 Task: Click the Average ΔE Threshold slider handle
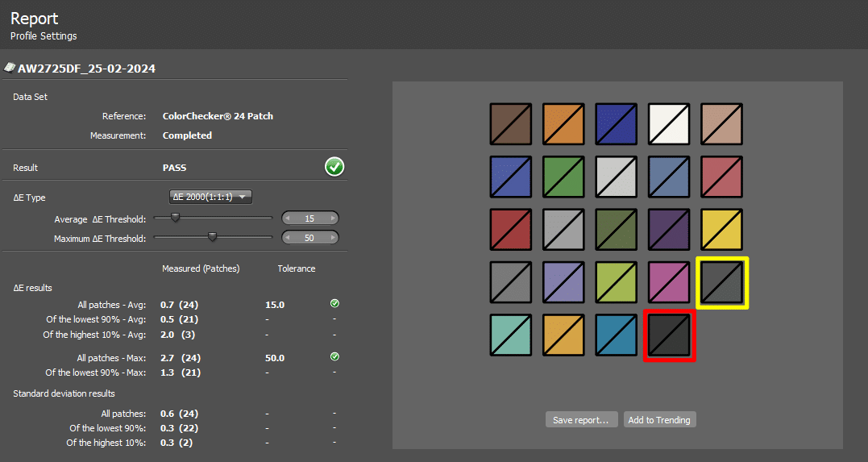(175, 218)
